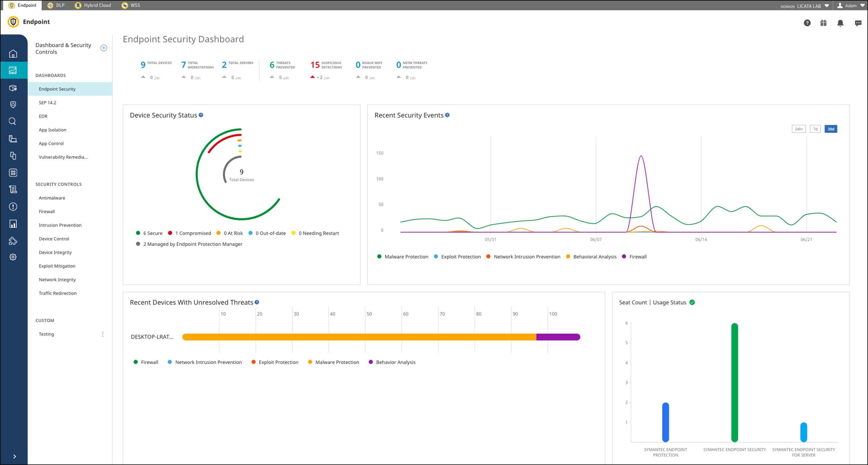Click the purple Behavior Analysis bar segment
This screenshot has width=868, height=465.
pos(558,337)
